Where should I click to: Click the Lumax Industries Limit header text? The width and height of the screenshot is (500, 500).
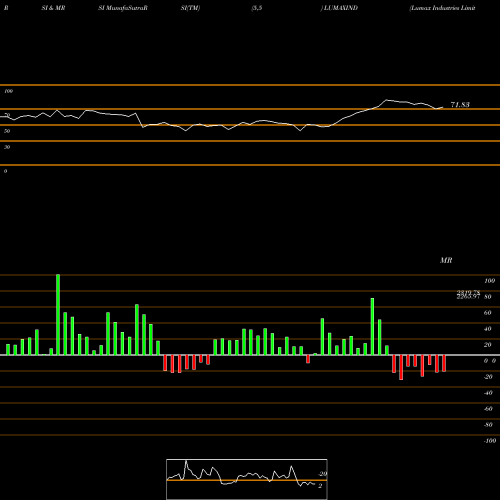442,8
